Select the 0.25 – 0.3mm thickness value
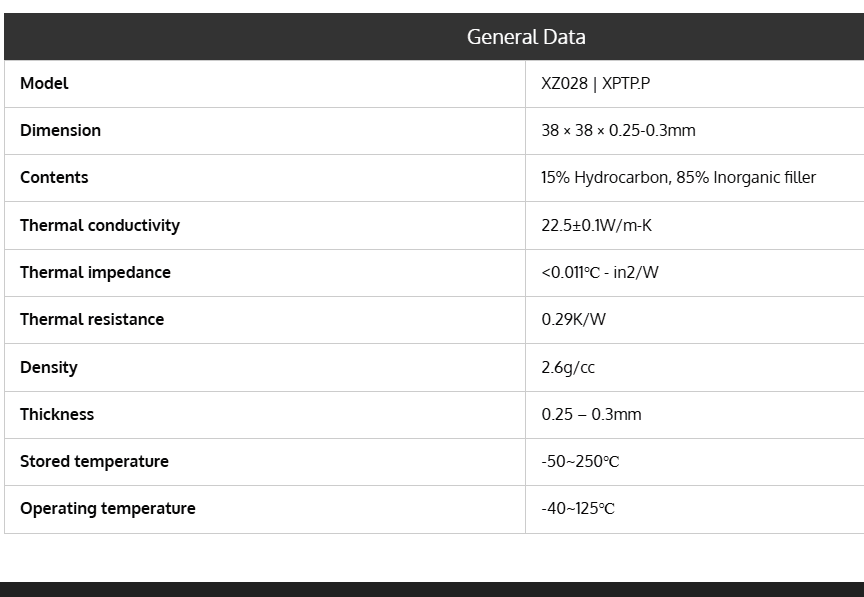Viewport: 864px width, 597px height. coord(591,415)
